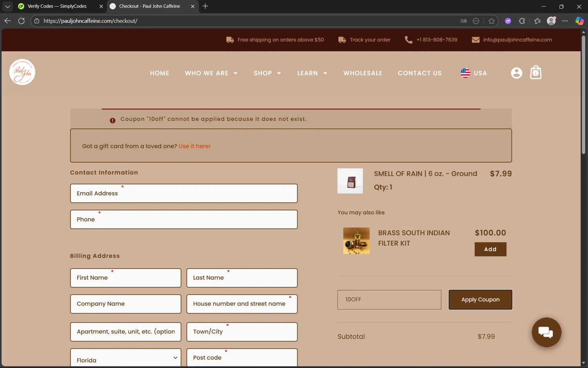
Task: Open Track your order link
Action: click(x=370, y=40)
